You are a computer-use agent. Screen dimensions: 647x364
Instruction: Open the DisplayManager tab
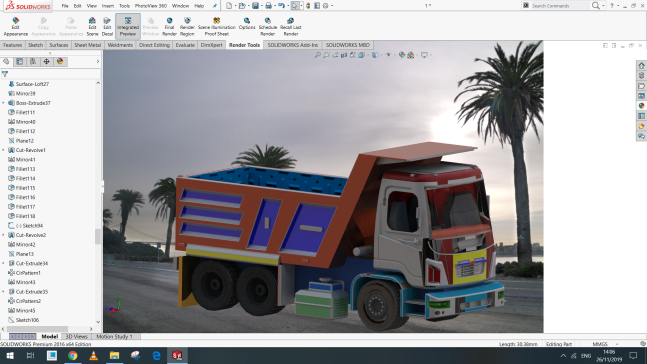pos(60,61)
